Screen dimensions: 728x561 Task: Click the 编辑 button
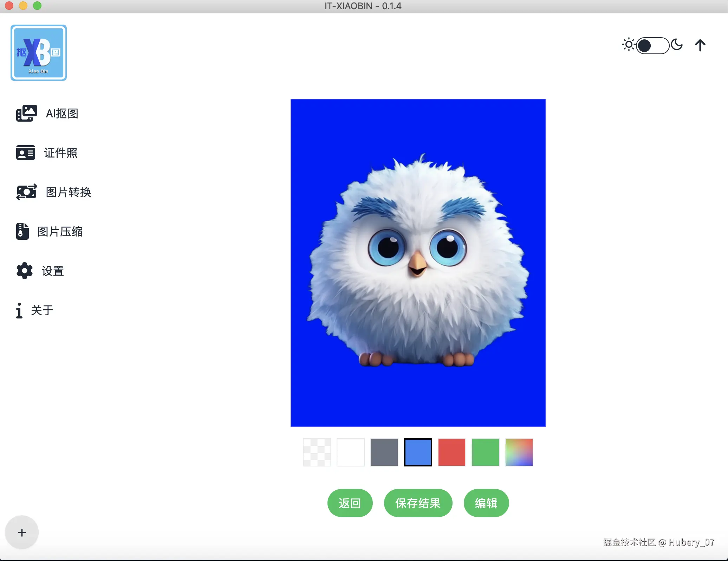point(486,503)
